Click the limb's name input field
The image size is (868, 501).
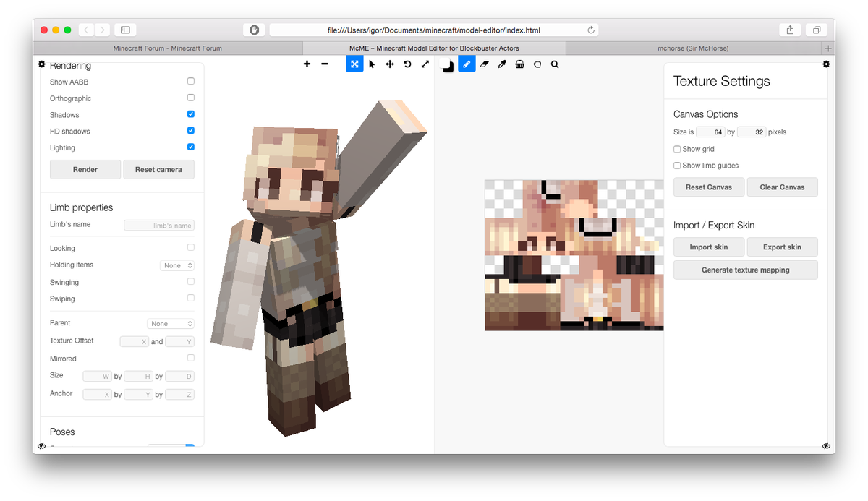[159, 226]
